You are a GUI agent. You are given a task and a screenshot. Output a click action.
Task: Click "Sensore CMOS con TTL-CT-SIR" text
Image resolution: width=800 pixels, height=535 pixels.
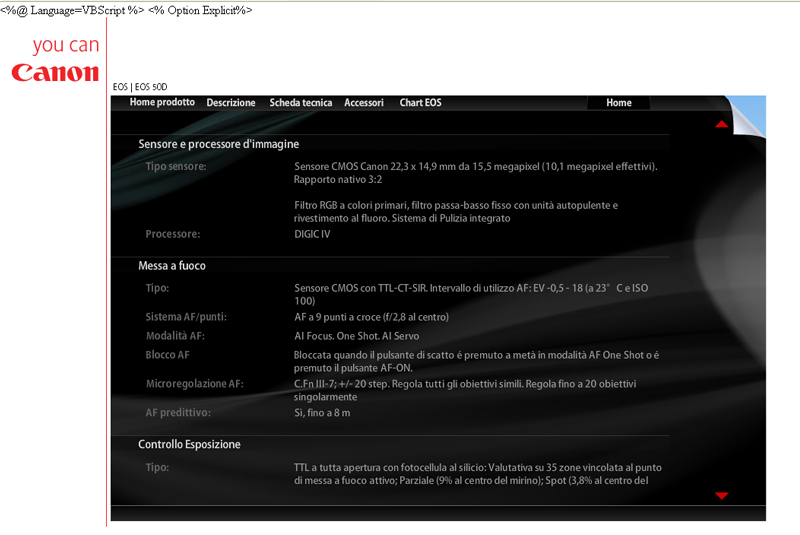pyautogui.click(x=360, y=288)
